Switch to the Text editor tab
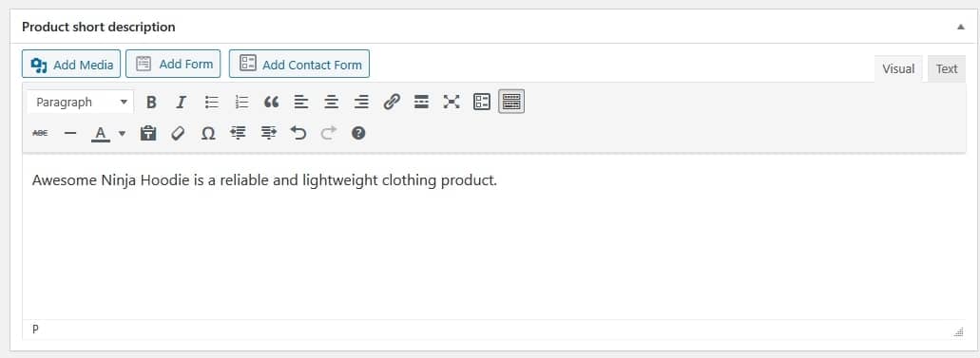Screen dimensions: 980x358 (946, 68)
